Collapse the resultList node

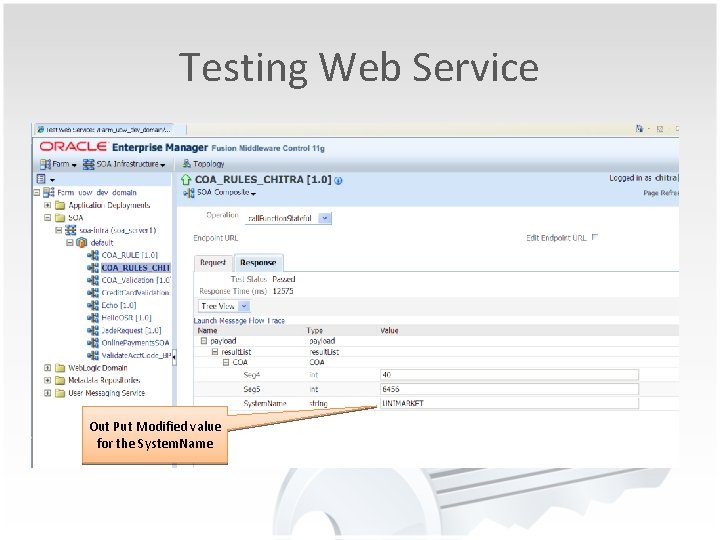214,352
